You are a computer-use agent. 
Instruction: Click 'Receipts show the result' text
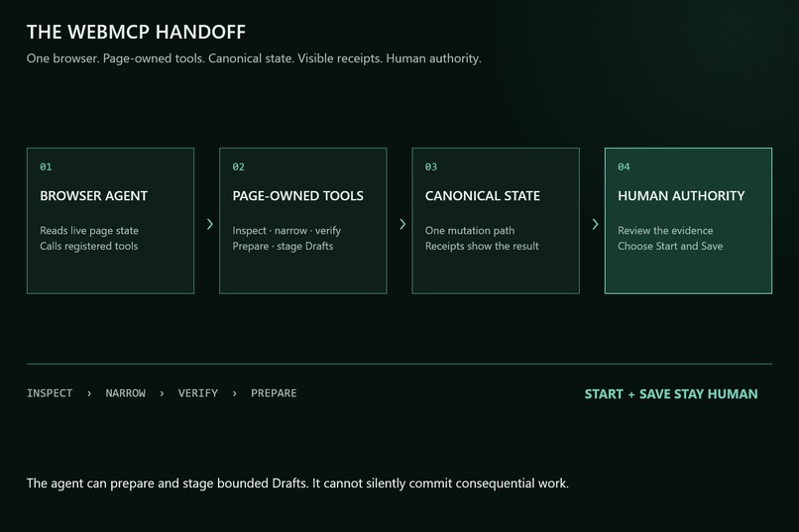click(482, 246)
